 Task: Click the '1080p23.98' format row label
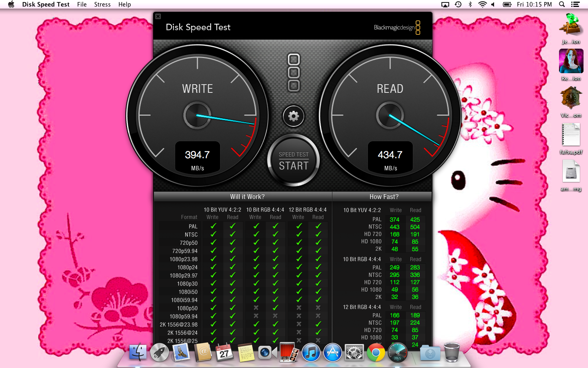coord(184,259)
